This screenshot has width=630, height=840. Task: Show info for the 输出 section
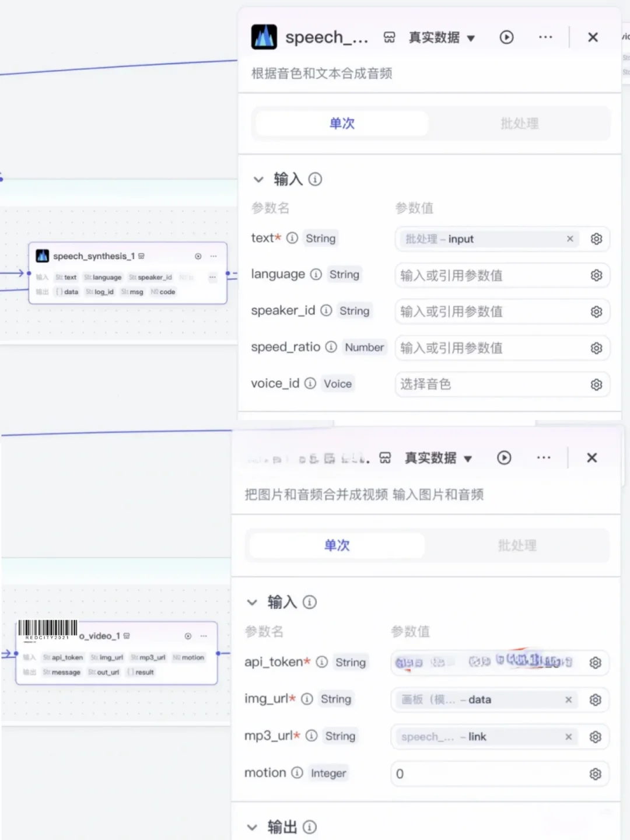coord(310,827)
